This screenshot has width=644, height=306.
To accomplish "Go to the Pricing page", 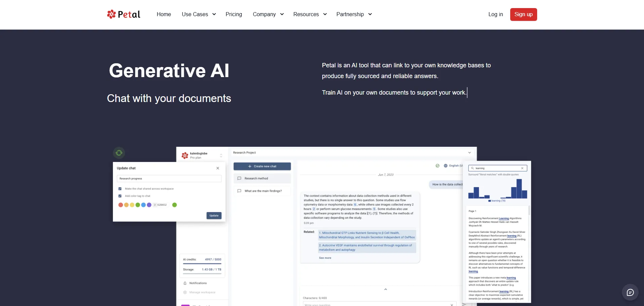I will click(x=234, y=14).
